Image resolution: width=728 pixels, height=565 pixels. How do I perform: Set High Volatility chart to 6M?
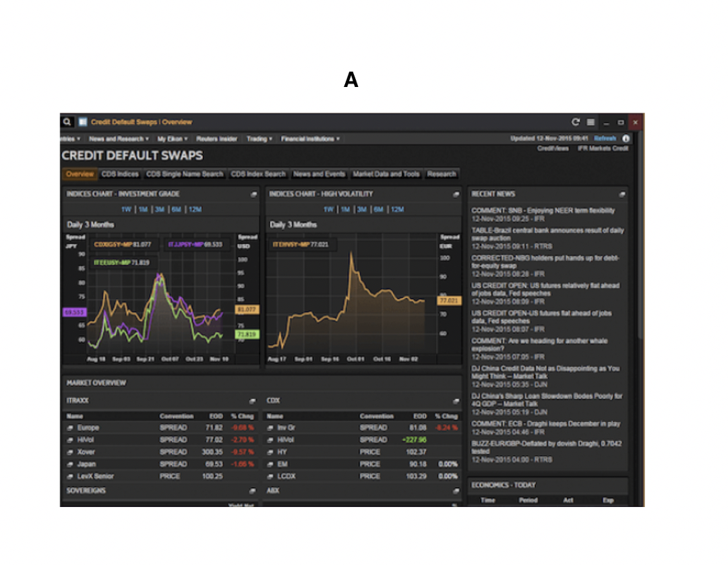click(379, 210)
